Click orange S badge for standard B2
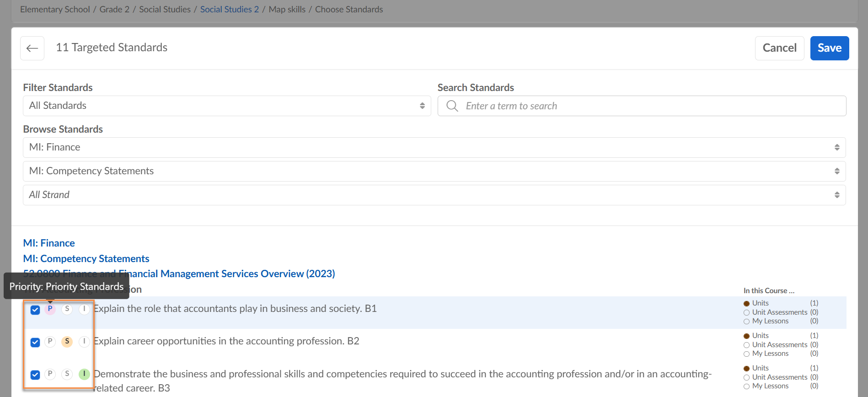Viewport: 868px width, 397px height. [67, 342]
